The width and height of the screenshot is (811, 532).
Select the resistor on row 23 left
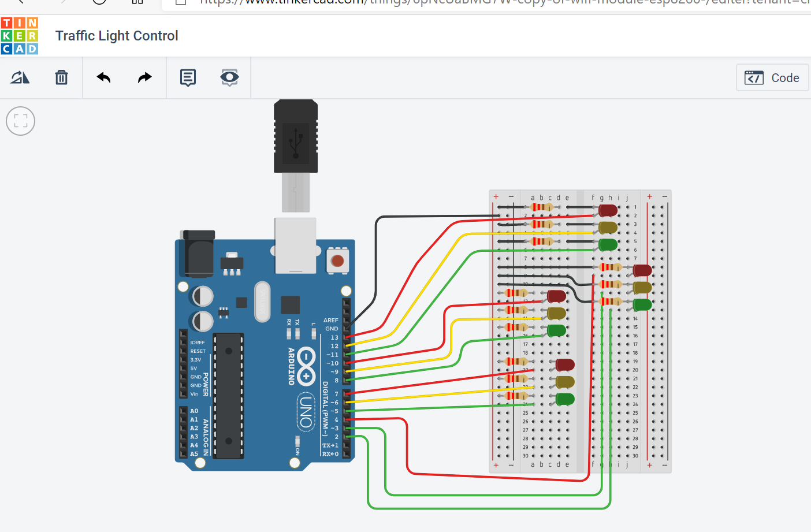pos(516,396)
